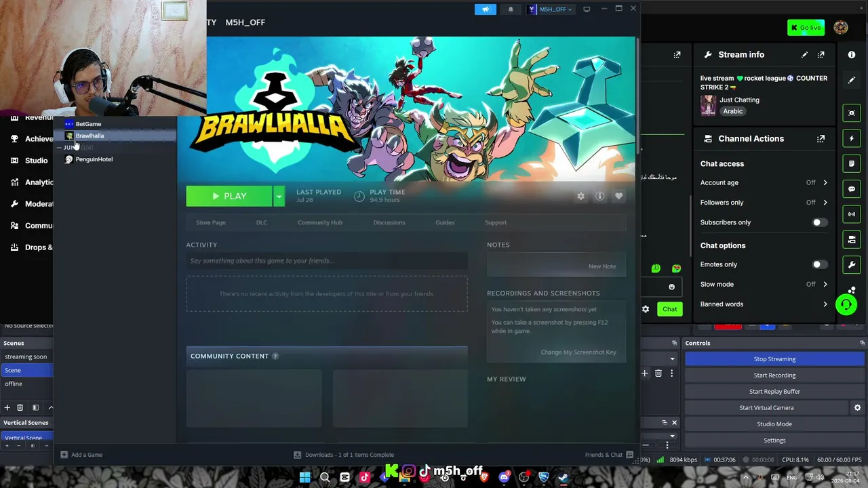Open Kick sidebar broadcast signal icon
The height and width of the screenshot is (488, 868).
pos(852,214)
